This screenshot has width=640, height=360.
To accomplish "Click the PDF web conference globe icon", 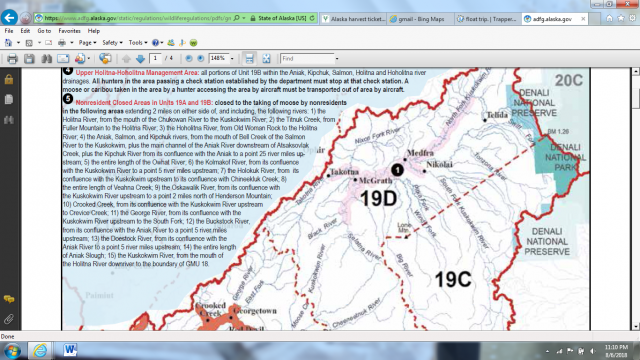I will click(105, 59).
